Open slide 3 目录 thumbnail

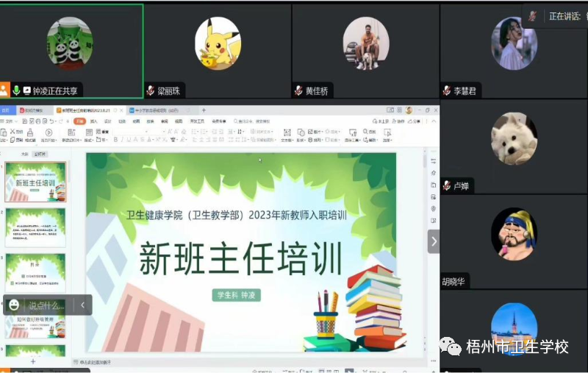coord(35,272)
